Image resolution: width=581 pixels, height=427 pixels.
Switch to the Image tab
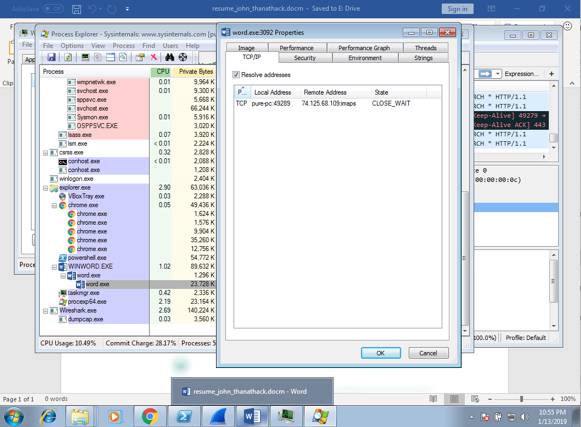[x=246, y=48]
